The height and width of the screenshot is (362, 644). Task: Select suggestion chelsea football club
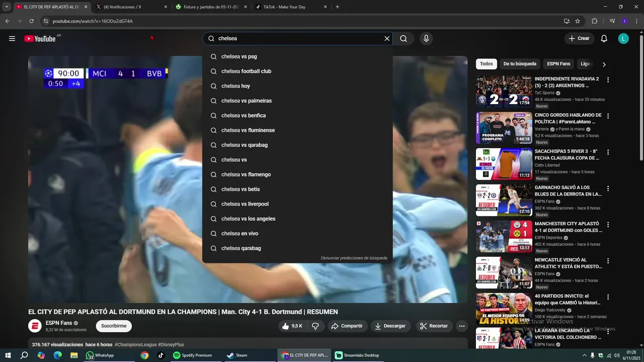coord(297,71)
